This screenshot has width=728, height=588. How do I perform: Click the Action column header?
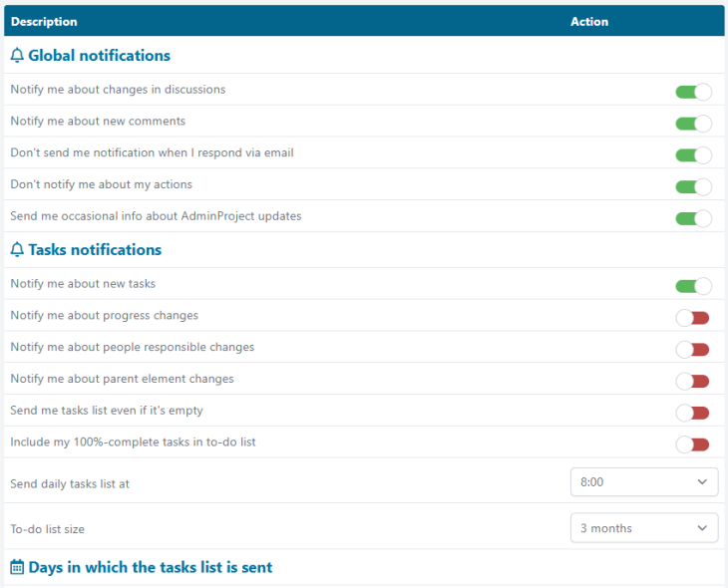[589, 21]
